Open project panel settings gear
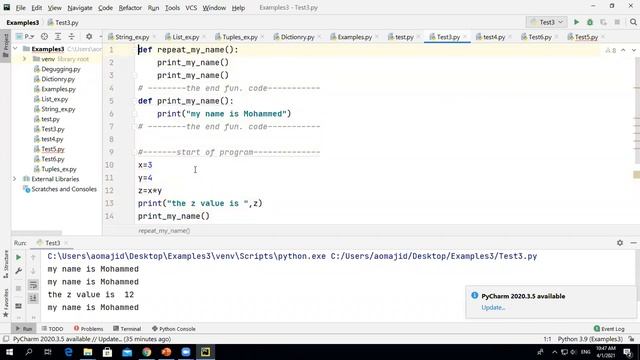This screenshot has width=640, height=360. tap(89, 37)
